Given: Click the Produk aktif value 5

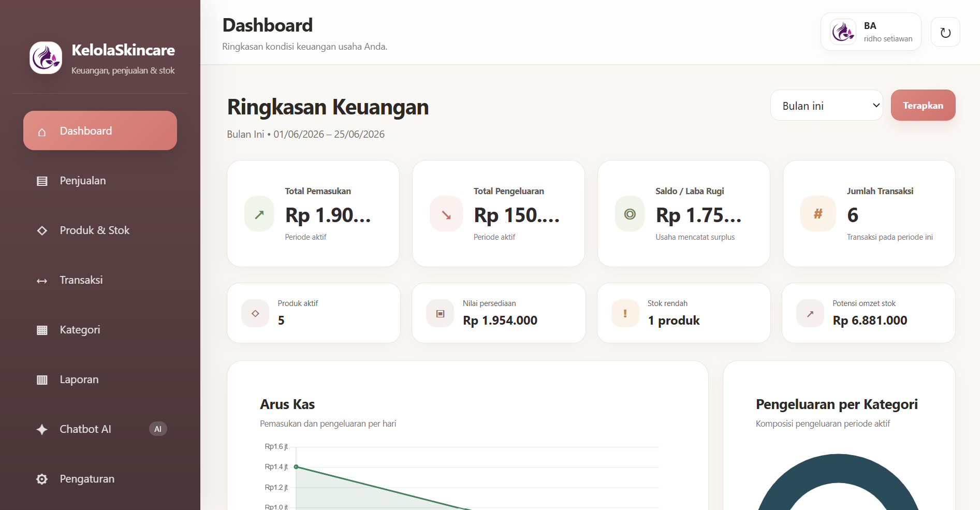Looking at the screenshot, I should click(x=281, y=320).
